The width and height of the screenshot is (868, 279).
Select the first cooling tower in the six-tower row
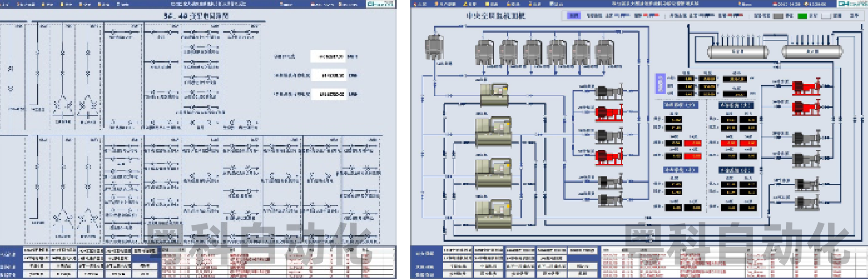pos(484,52)
